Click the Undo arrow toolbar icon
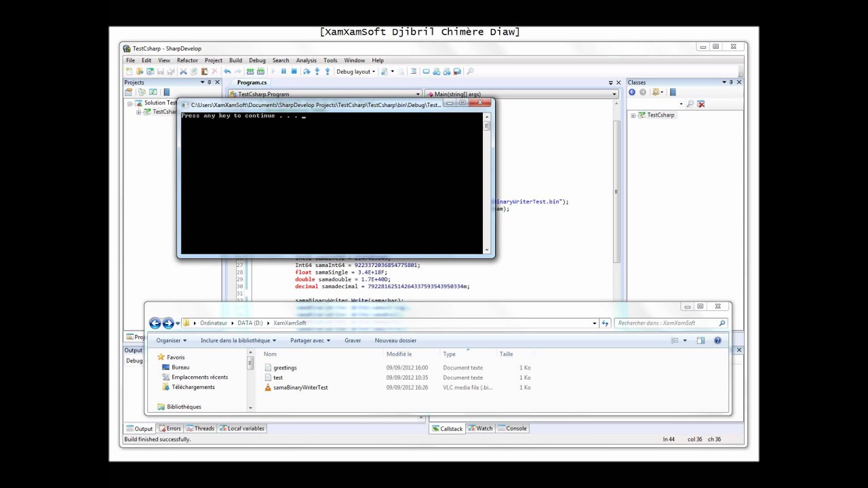 227,71
